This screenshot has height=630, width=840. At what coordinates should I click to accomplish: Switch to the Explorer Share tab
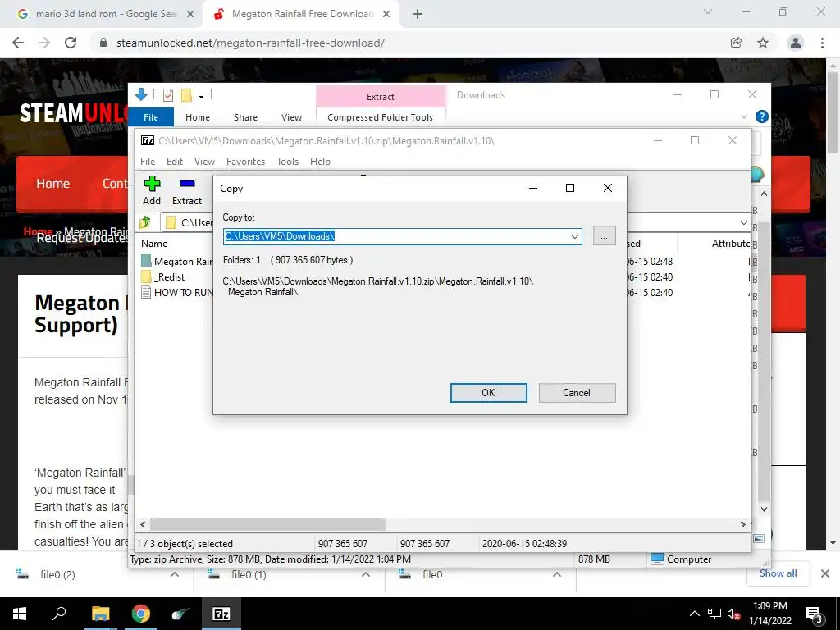245,117
